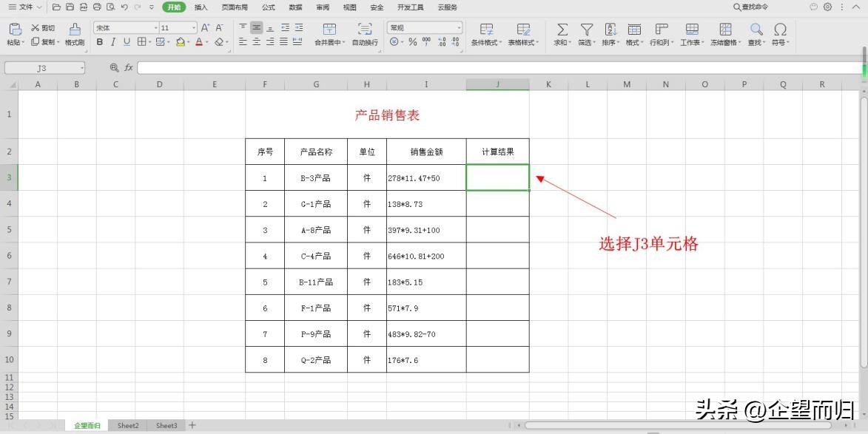868x434 pixels.
Task: Expand the 粘贴 paste options arrow
Action: point(23,43)
